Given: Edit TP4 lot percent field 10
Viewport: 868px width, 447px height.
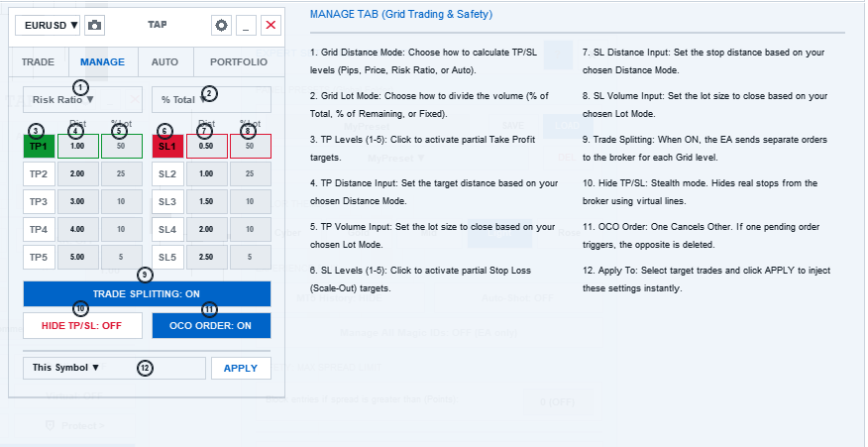Looking at the screenshot, I should 122,229.
